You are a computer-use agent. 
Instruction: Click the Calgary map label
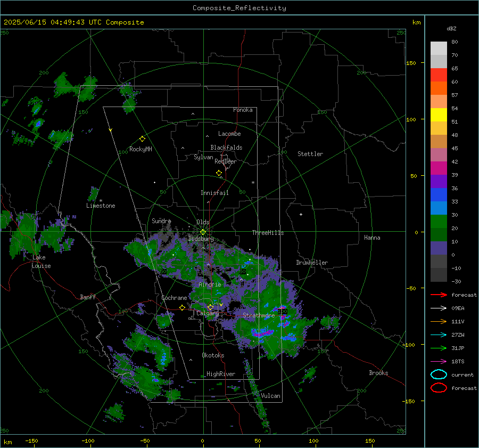[208, 313]
